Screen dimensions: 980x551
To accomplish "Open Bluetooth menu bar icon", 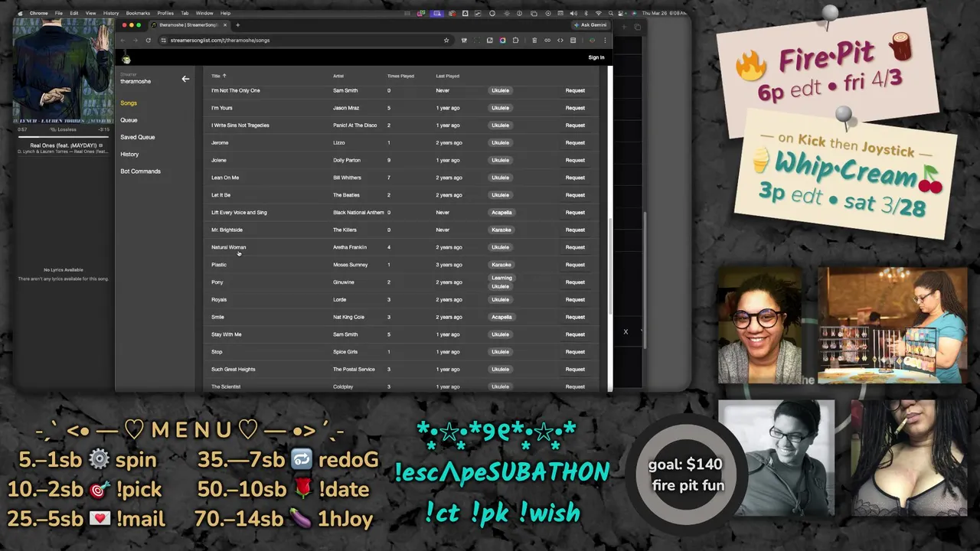I will (586, 13).
